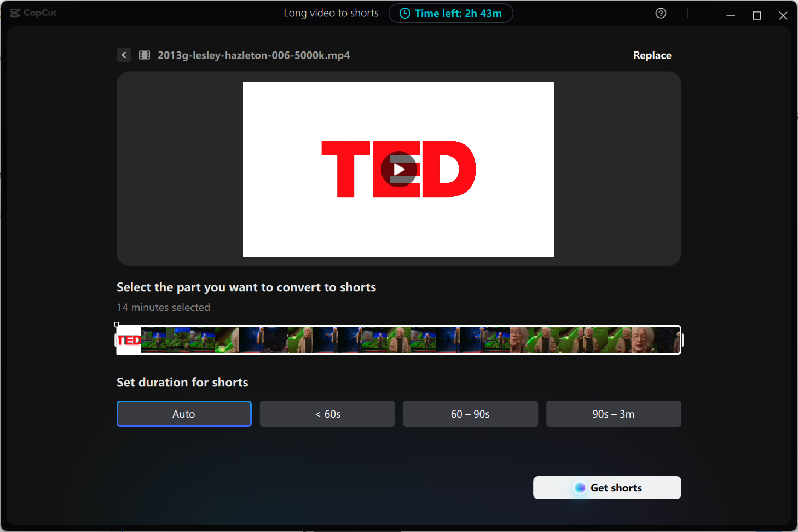
Task: Click the Time left clock icon
Action: (405, 13)
